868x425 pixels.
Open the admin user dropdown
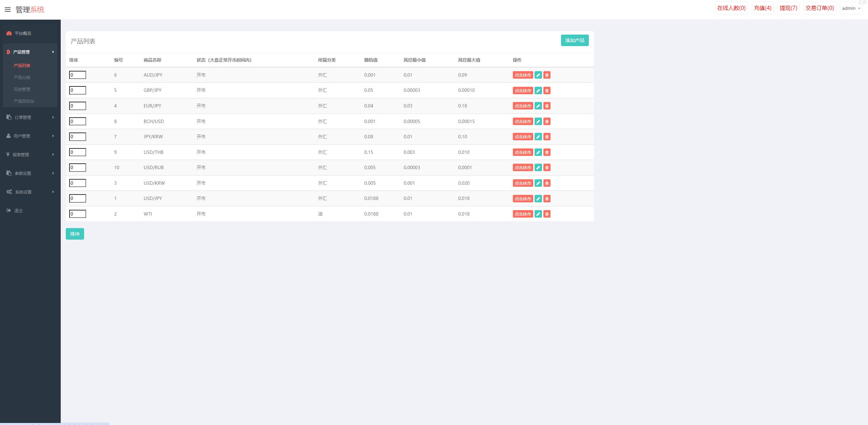pyautogui.click(x=851, y=8)
